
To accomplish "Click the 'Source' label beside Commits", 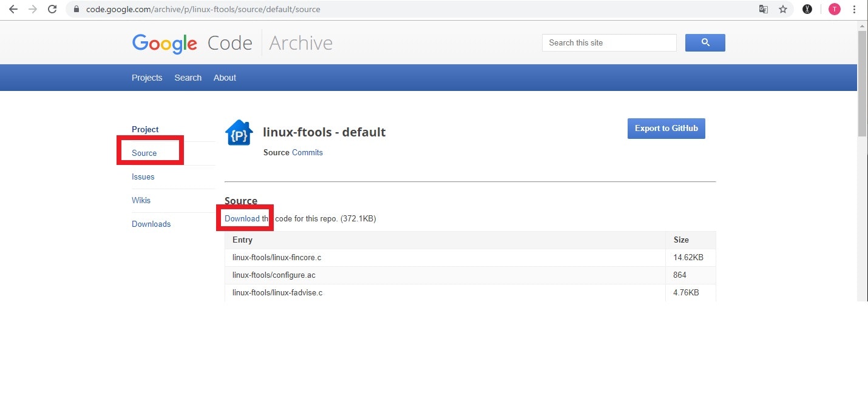I will (276, 152).
